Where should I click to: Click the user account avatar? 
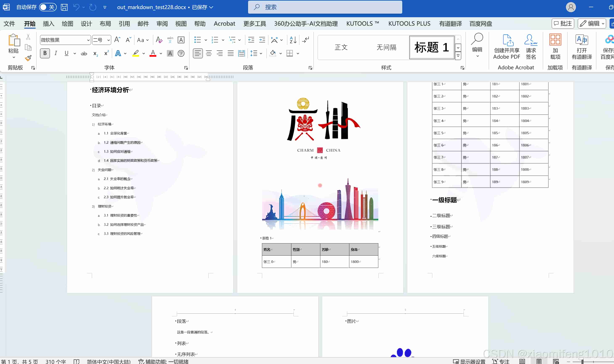[x=571, y=7]
